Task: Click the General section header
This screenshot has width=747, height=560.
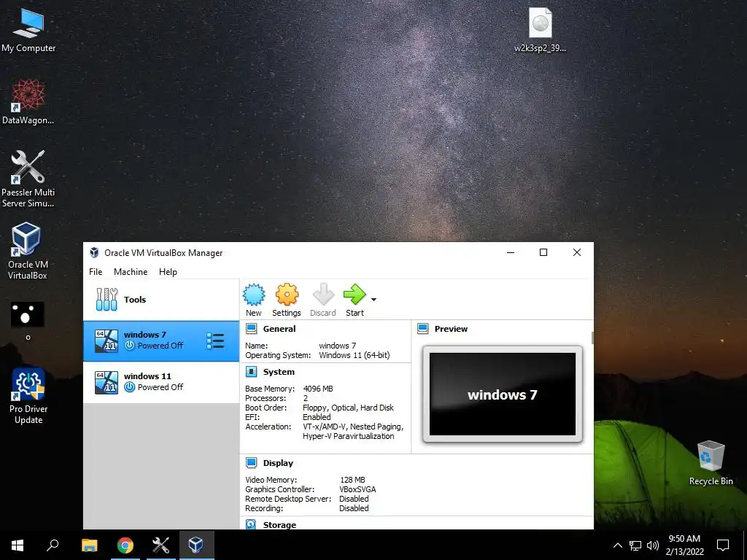Action: [x=279, y=329]
